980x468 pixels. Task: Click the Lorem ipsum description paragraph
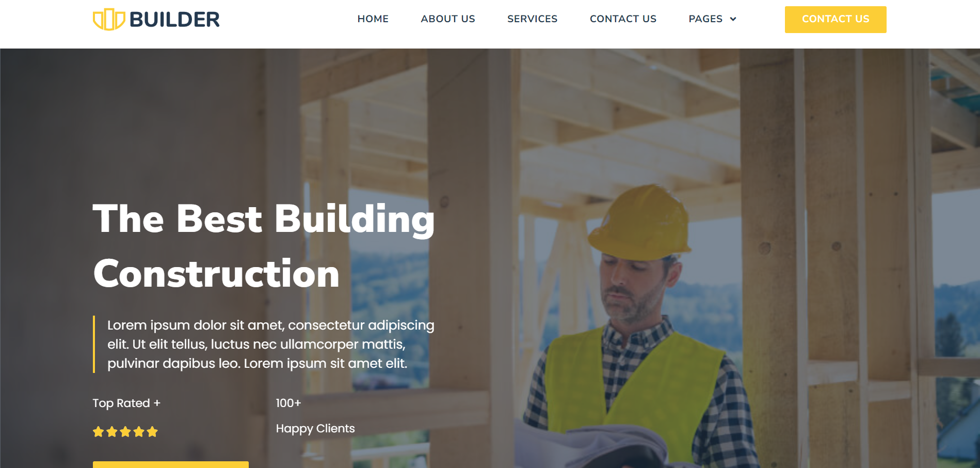[270, 344]
